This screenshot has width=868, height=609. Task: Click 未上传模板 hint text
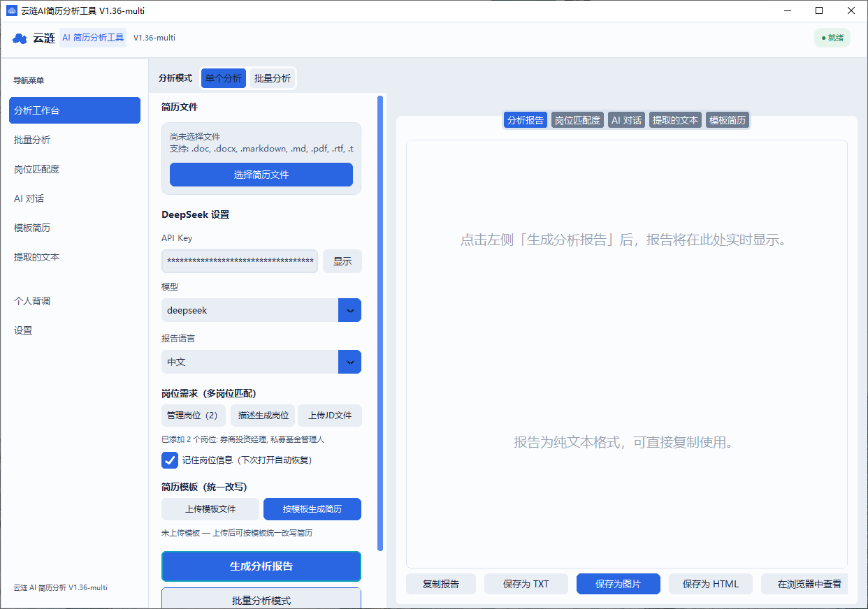click(x=237, y=533)
